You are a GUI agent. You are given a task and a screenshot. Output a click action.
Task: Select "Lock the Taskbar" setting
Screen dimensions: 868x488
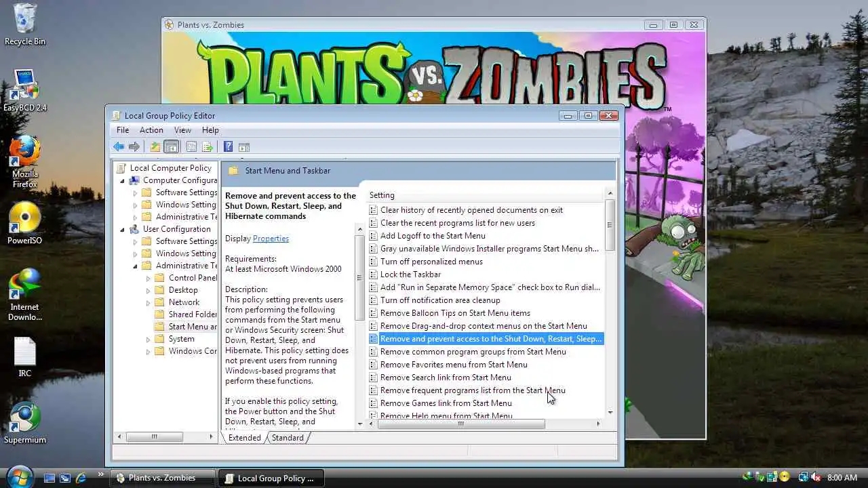[x=410, y=274]
